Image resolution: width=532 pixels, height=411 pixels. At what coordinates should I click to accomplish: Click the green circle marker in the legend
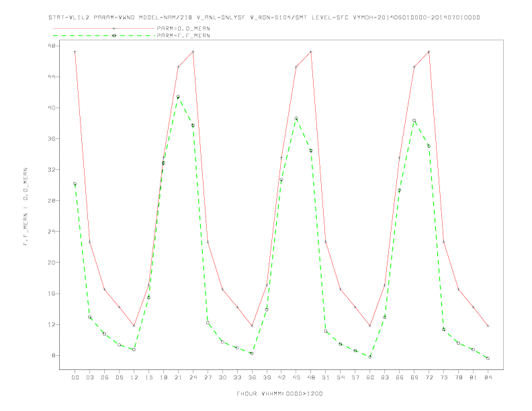114,36
